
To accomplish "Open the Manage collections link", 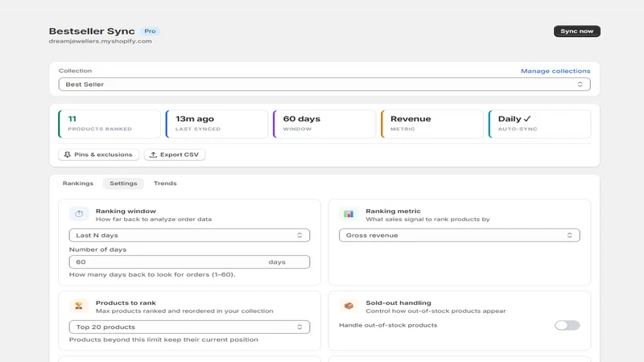I will [555, 71].
